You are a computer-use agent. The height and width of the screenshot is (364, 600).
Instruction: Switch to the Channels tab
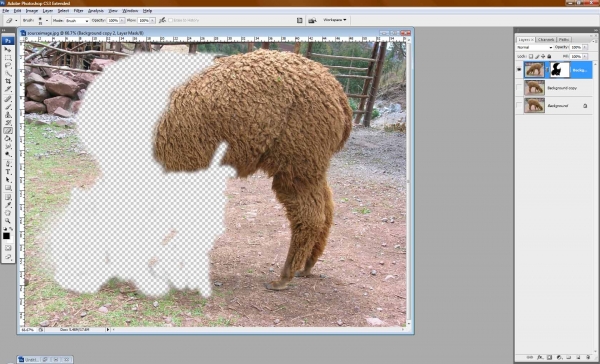coord(546,39)
